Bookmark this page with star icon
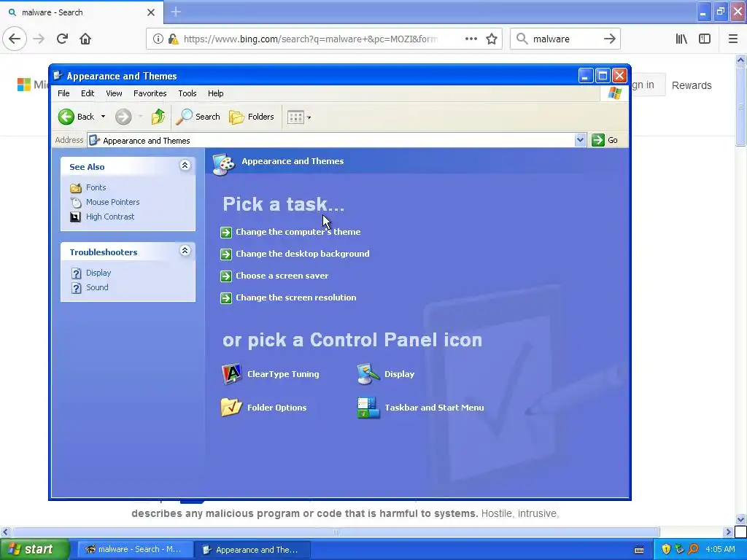The height and width of the screenshot is (560, 747). point(492,39)
